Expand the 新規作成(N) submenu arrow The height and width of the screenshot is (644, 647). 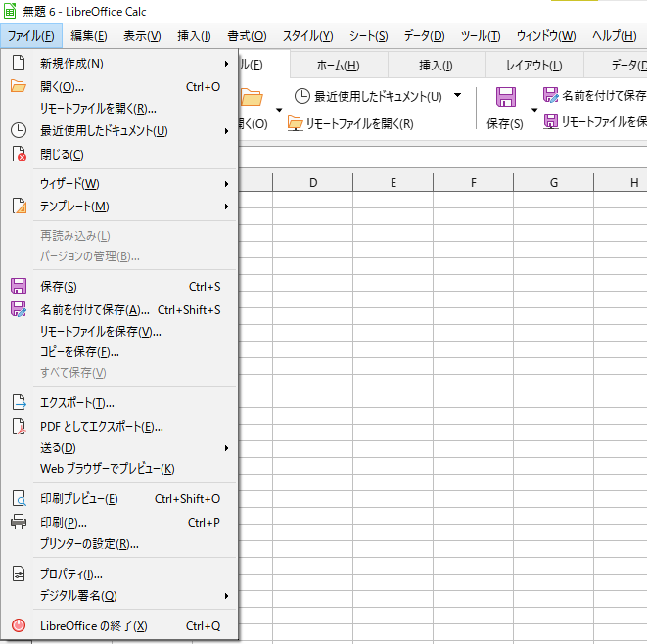(226, 64)
